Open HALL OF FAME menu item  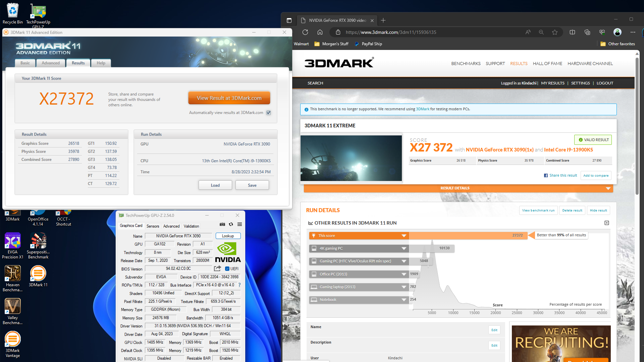coord(547,63)
